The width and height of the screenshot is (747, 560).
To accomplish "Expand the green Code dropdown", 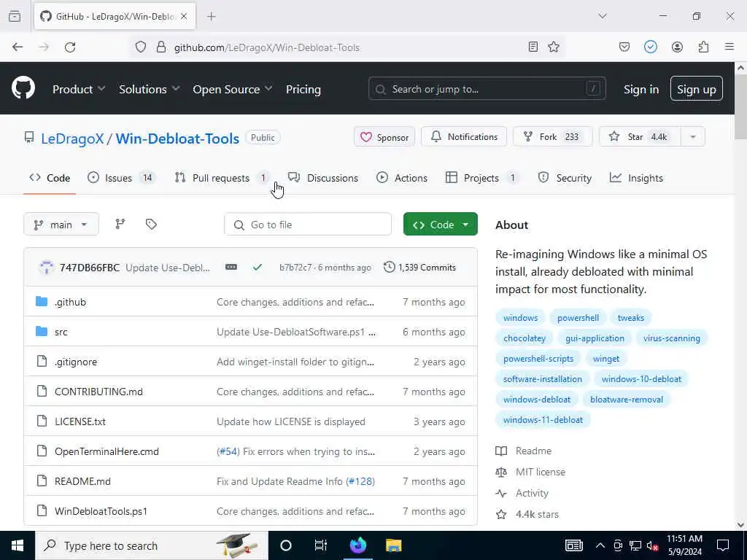I will (x=440, y=224).
